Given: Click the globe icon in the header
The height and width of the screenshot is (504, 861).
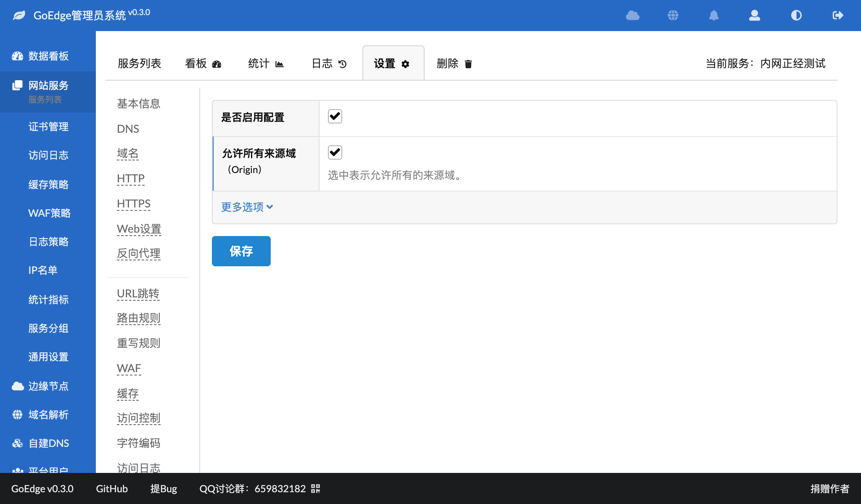Looking at the screenshot, I should click(x=673, y=16).
